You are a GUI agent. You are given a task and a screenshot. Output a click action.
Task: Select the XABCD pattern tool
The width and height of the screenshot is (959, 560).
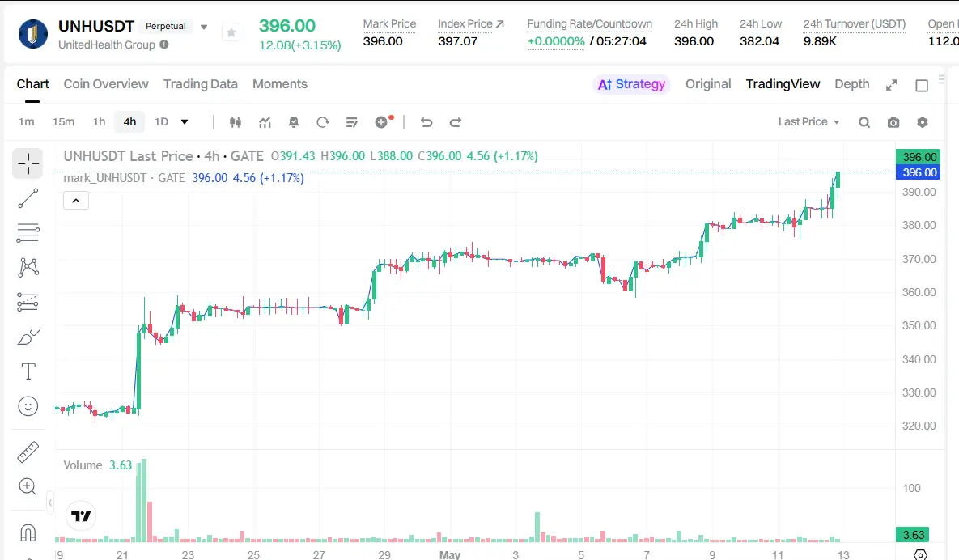tap(28, 267)
